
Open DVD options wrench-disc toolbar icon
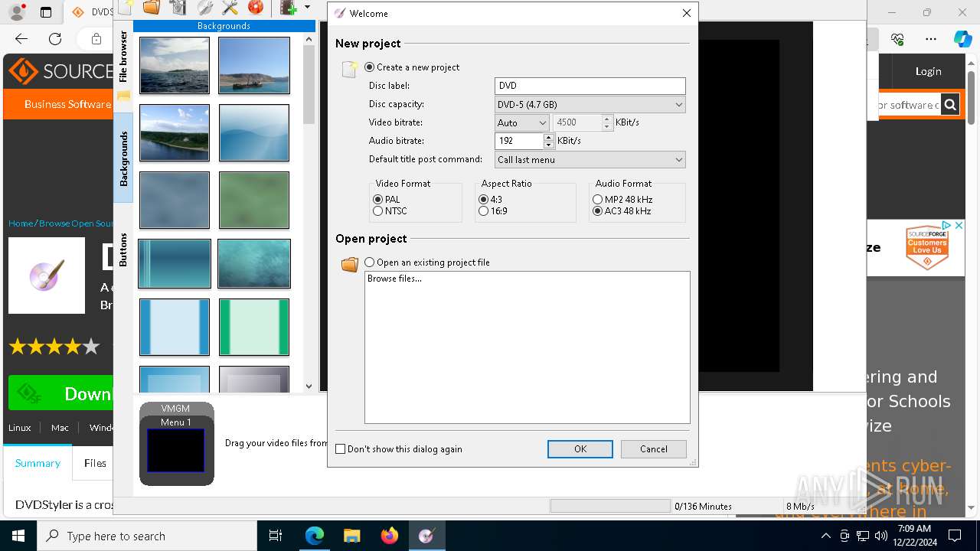pyautogui.click(x=204, y=8)
